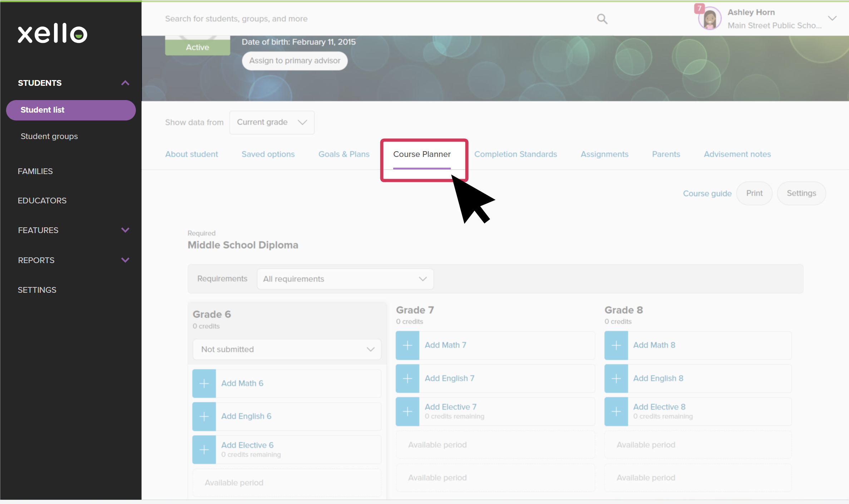Open Ashley Horn's profile avatar

(709, 19)
